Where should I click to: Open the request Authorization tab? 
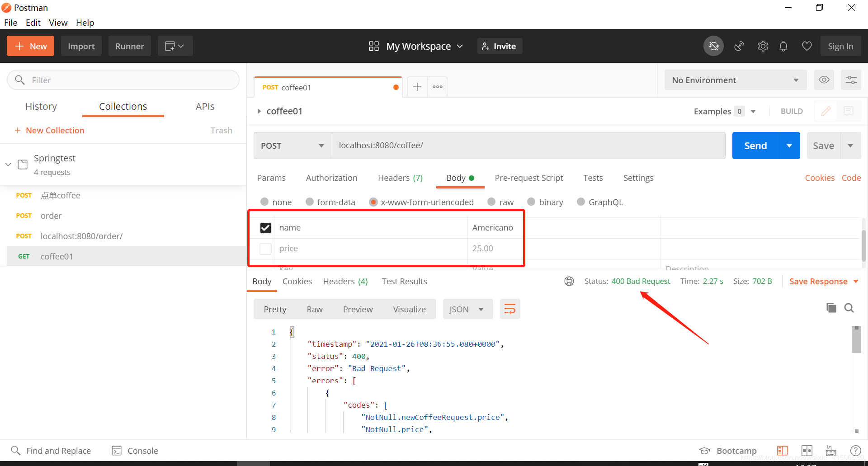tap(331, 178)
